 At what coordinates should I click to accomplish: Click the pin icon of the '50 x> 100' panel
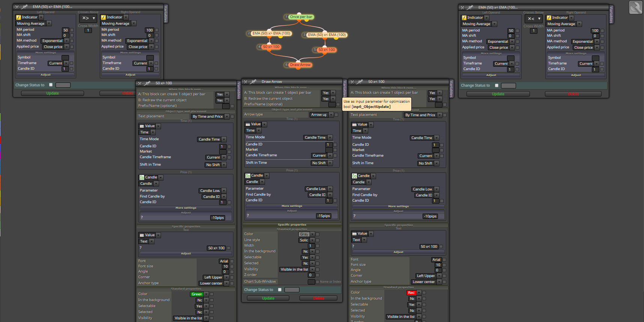click(x=147, y=83)
